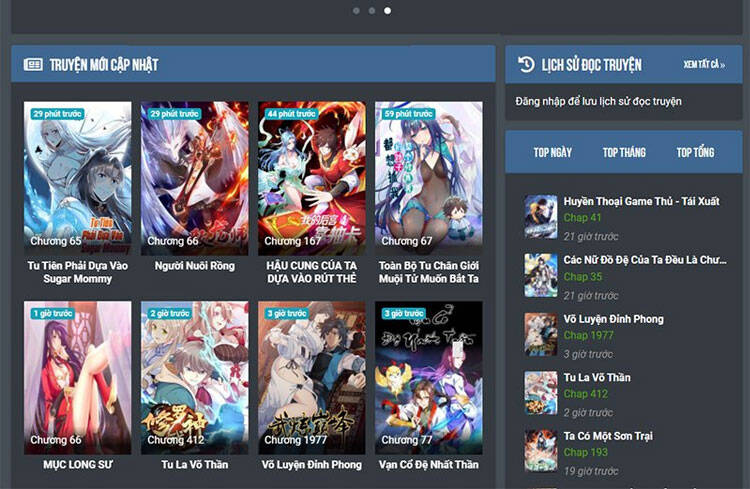The image size is (750, 489).
Task: Click Chap 41 under Huyền Thoại Game Thủ
Action: pyautogui.click(x=582, y=218)
